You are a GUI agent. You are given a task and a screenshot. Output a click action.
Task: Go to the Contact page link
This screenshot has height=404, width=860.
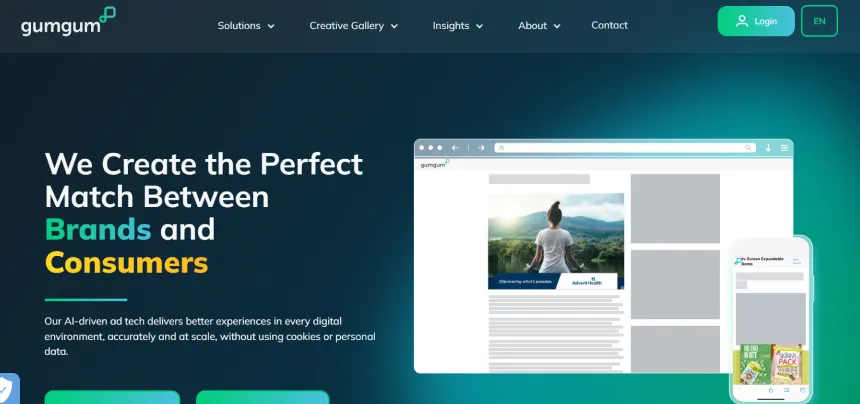609,25
